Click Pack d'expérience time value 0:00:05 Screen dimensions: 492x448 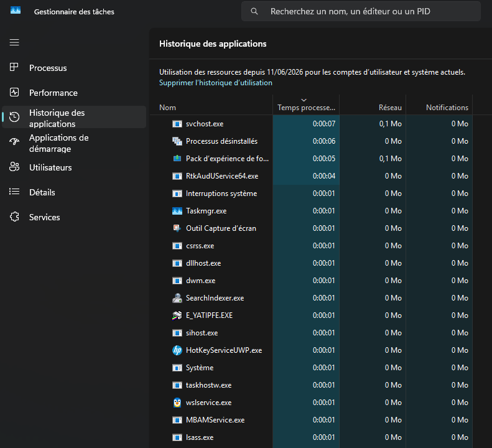pyautogui.click(x=324, y=159)
